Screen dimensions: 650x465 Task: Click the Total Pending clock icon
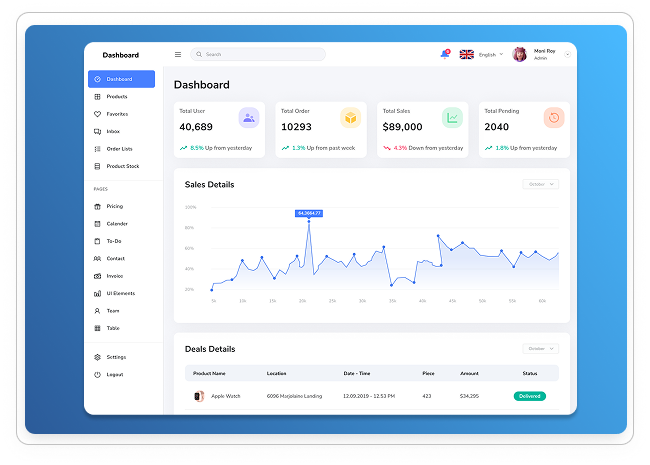click(x=554, y=118)
